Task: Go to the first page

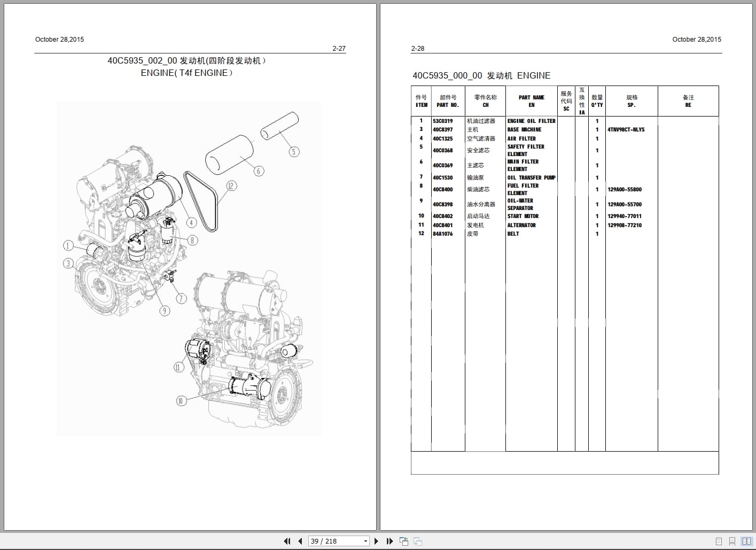Action: pyautogui.click(x=287, y=541)
